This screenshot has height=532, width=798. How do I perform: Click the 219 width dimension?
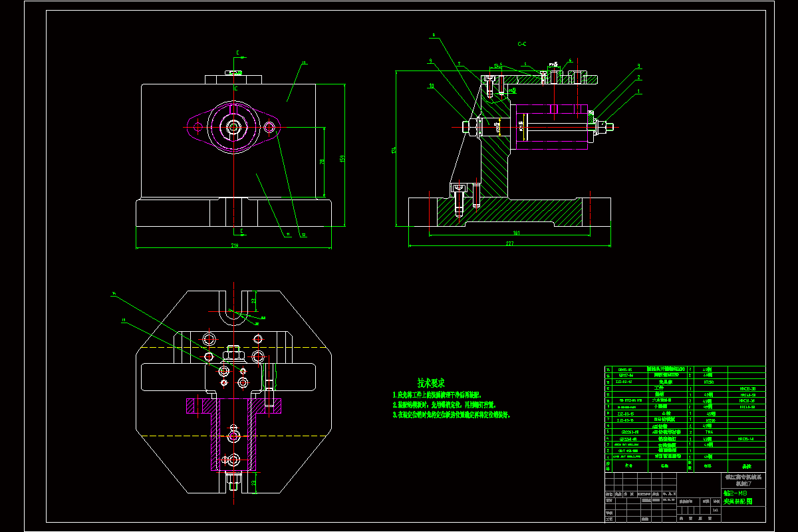[x=235, y=245]
